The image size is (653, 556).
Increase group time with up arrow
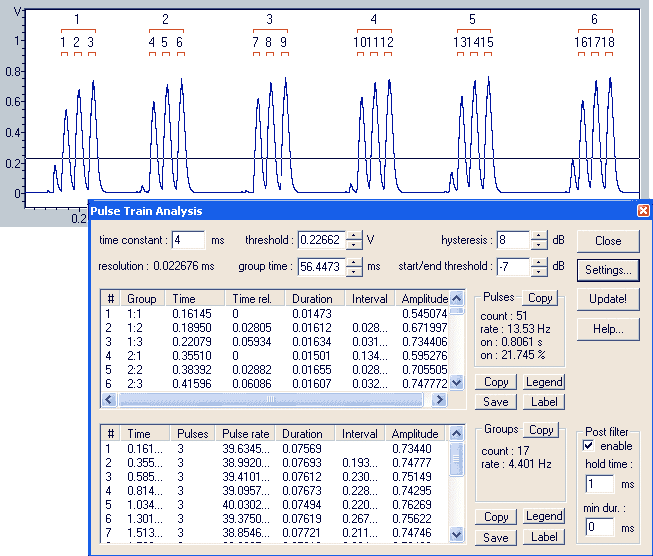tap(354, 262)
